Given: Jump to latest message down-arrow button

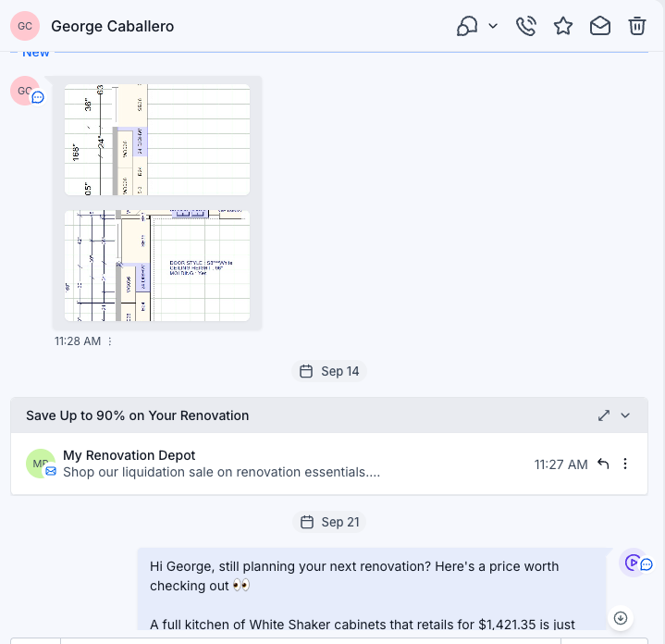Looking at the screenshot, I should point(621,618).
